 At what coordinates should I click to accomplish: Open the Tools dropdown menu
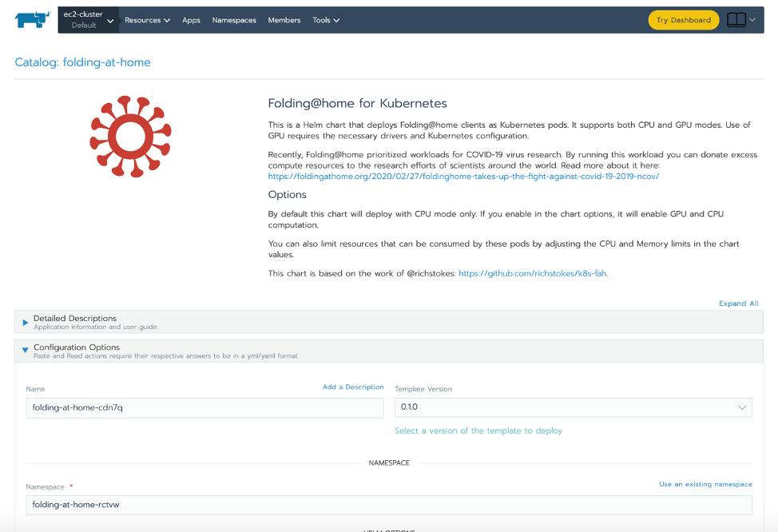coord(326,20)
